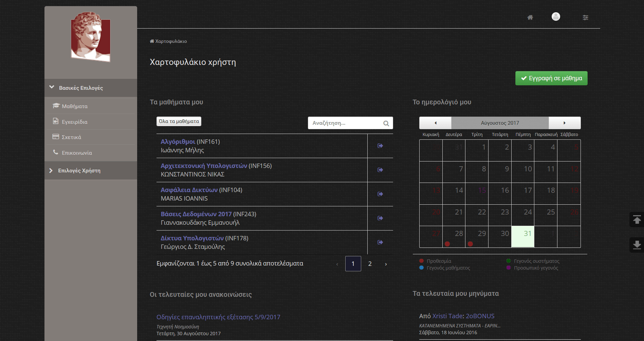Image resolution: width=644 pixels, height=341 pixels.
Task: Open Εγχειρίδια in the sidebar
Action: 74,122
